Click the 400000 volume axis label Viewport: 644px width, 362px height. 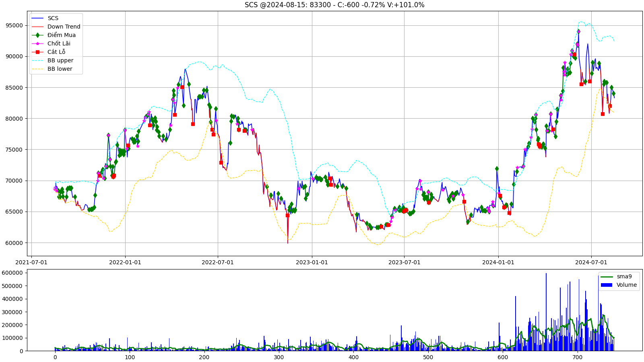coord(13,299)
